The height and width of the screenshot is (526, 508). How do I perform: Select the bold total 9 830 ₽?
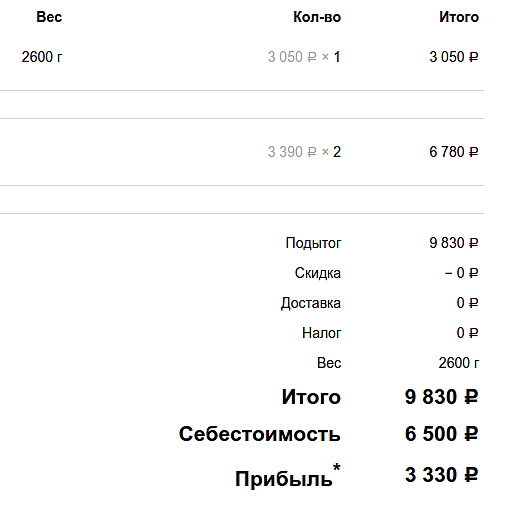(441, 397)
